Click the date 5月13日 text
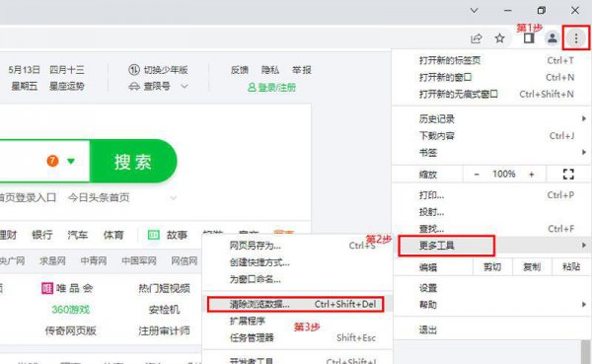Viewport: 592px width, 364px height. coord(24,70)
